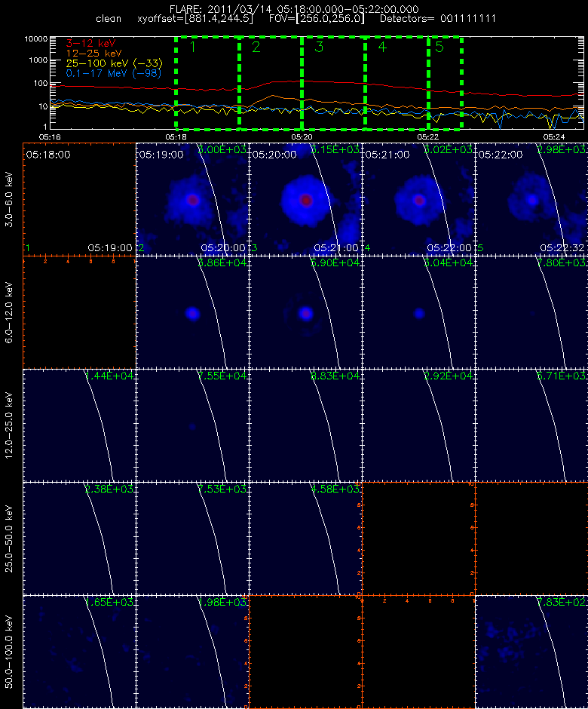Click the 25.0-50.0 keV row label
The image size is (588, 709).
(x=9, y=539)
